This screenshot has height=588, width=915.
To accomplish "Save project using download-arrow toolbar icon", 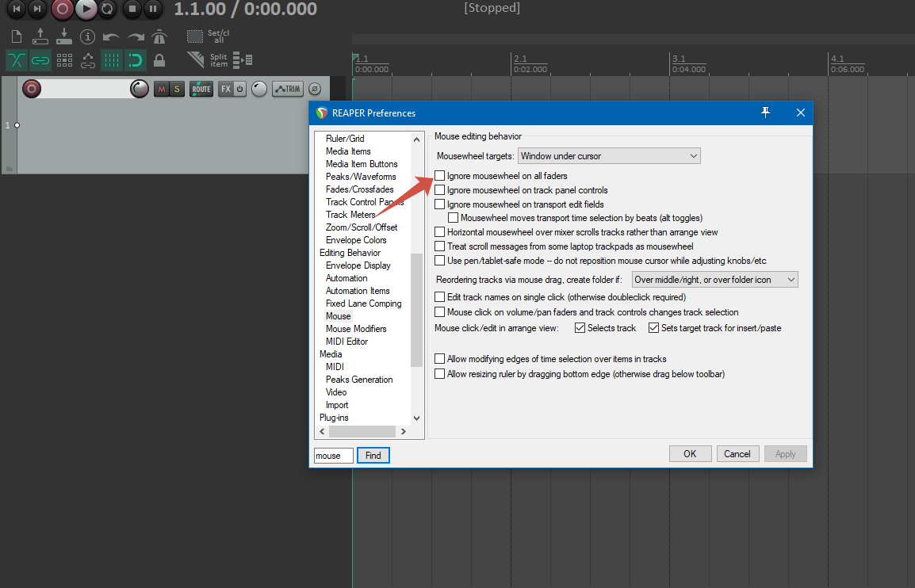I will click(x=64, y=36).
